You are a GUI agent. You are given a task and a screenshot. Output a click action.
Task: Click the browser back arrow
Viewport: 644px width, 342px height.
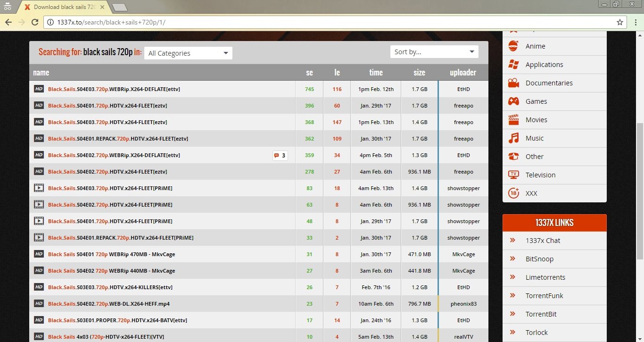coord(8,22)
